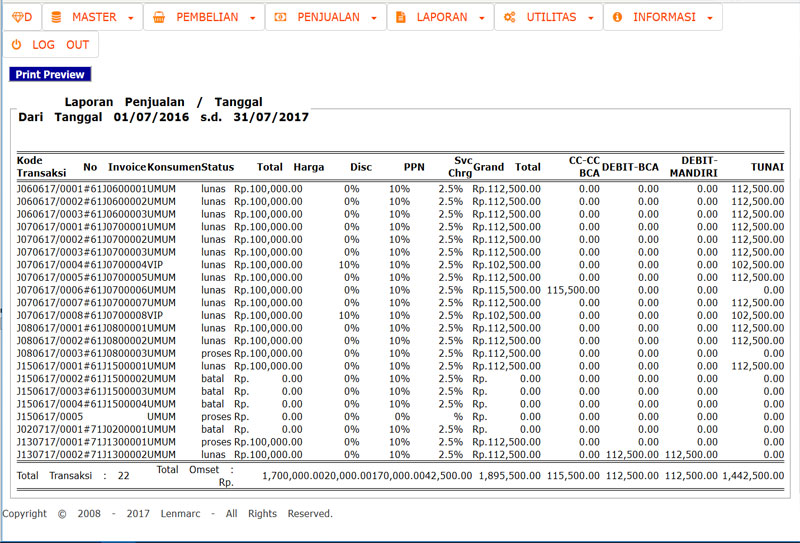The height and width of the screenshot is (543, 800).
Task: Select transaction code J130717/0002
Action: (49, 454)
